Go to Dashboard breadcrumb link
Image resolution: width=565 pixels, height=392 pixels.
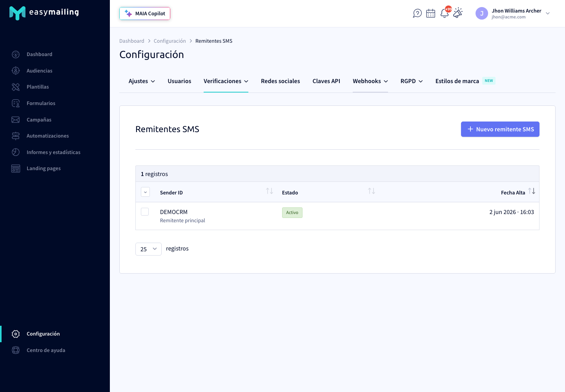coord(132,41)
